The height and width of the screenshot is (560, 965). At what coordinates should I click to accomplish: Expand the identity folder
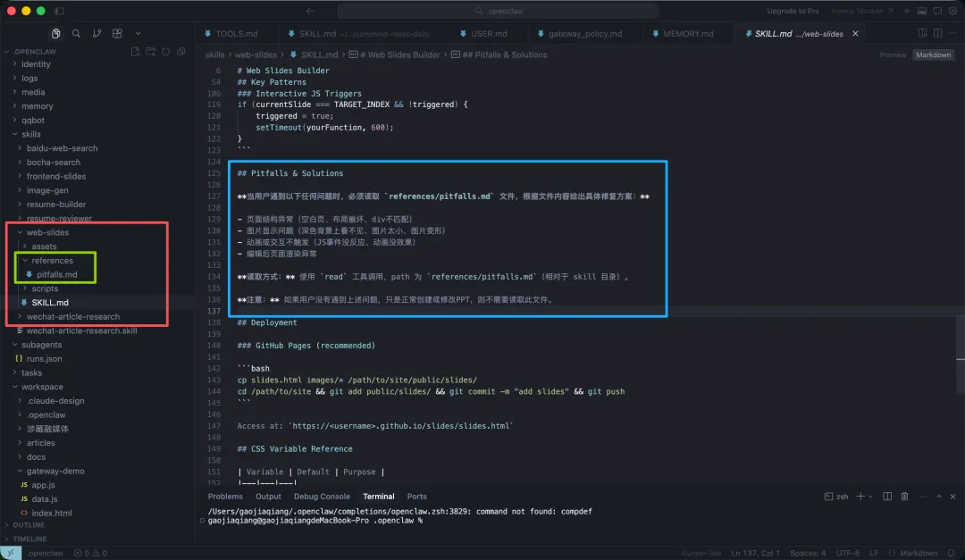[36, 64]
